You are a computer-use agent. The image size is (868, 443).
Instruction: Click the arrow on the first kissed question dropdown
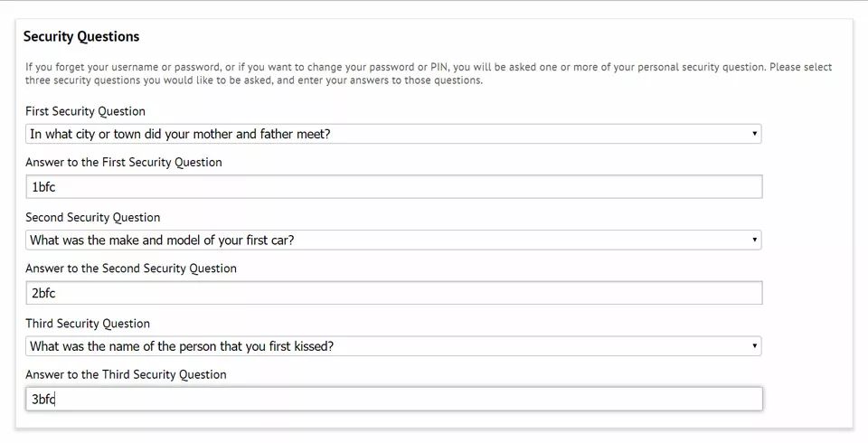tap(754, 346)
